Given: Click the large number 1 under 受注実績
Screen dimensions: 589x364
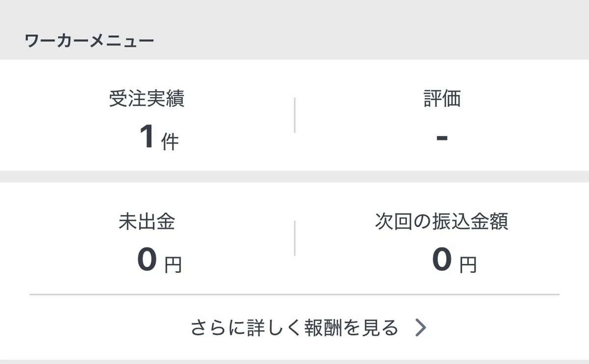Looking at the screenshot, I should coord(147,136).
